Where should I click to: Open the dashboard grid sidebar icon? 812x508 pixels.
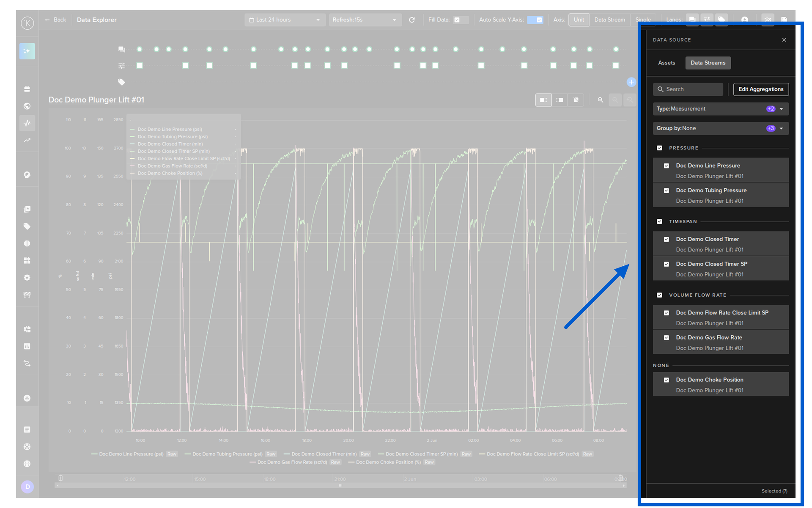point(27,260)
